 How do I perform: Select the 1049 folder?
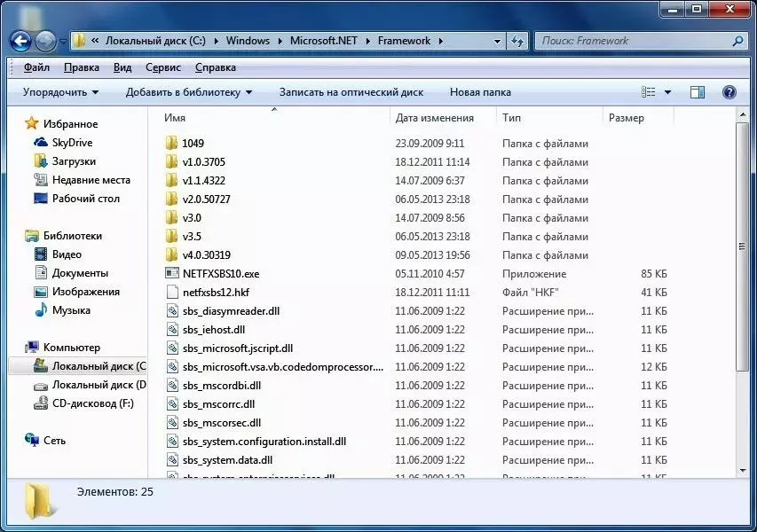[185, 144]
